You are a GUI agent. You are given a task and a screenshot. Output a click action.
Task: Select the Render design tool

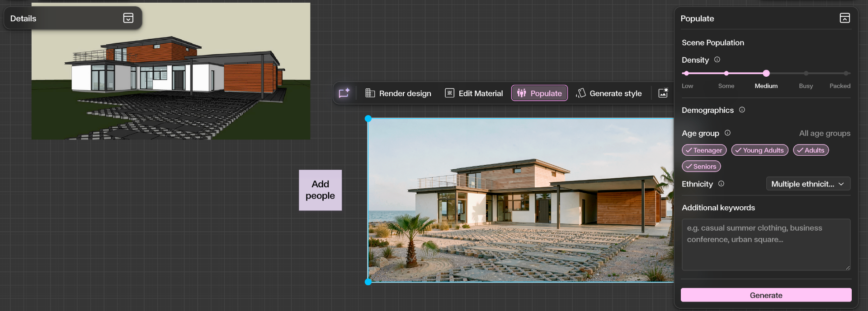click(398, 93)
